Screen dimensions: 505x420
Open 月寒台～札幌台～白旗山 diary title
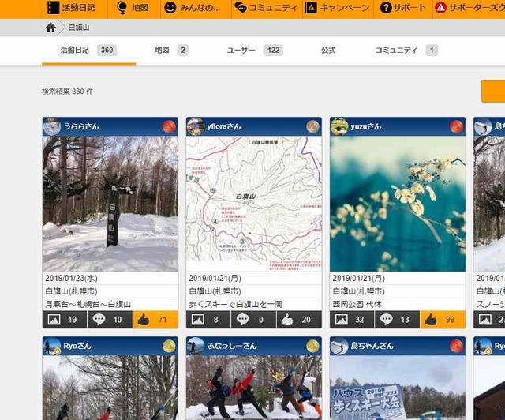point(88,304)
